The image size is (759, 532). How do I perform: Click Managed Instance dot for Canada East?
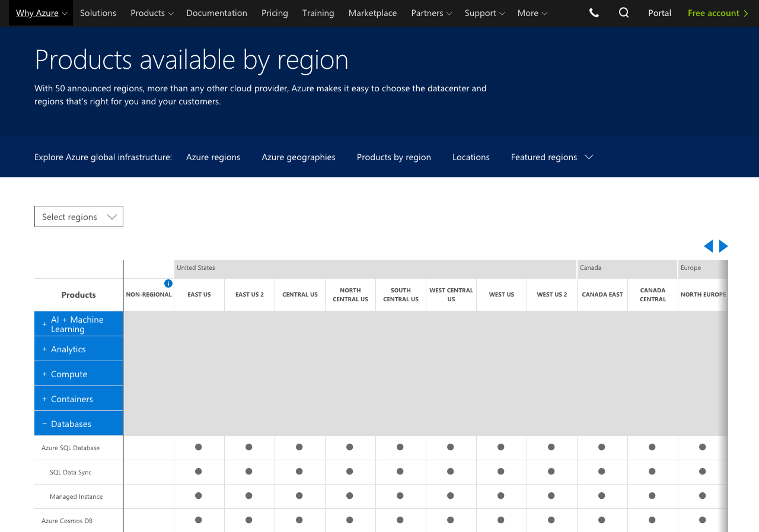pyautogui.click(x=602, y=496)
